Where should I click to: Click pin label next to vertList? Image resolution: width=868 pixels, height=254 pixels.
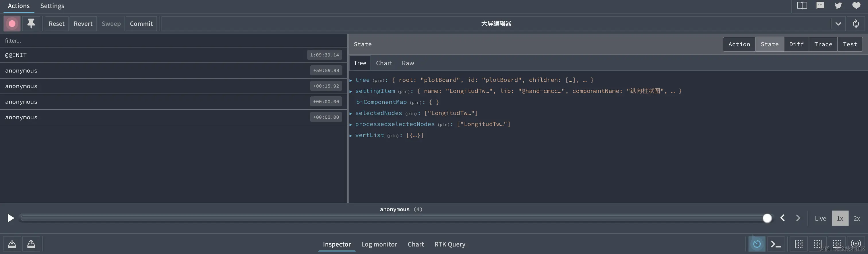(x=393, y=136)
